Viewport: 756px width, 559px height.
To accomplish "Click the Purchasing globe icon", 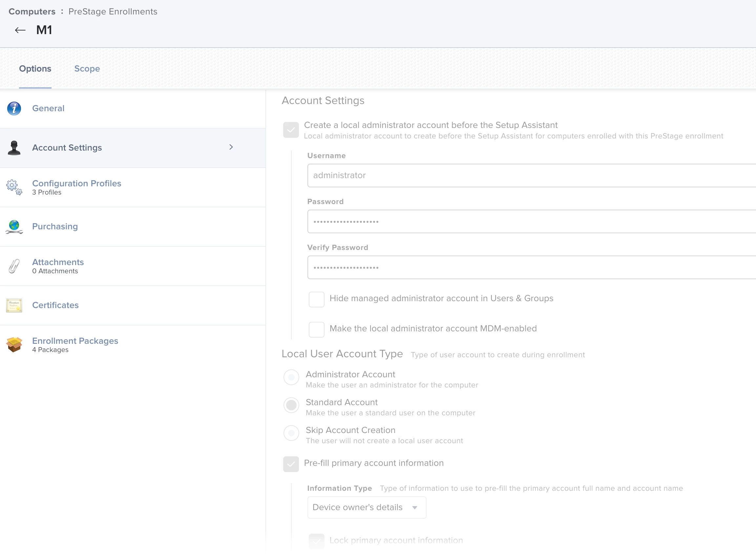I will tap(14, 226).
